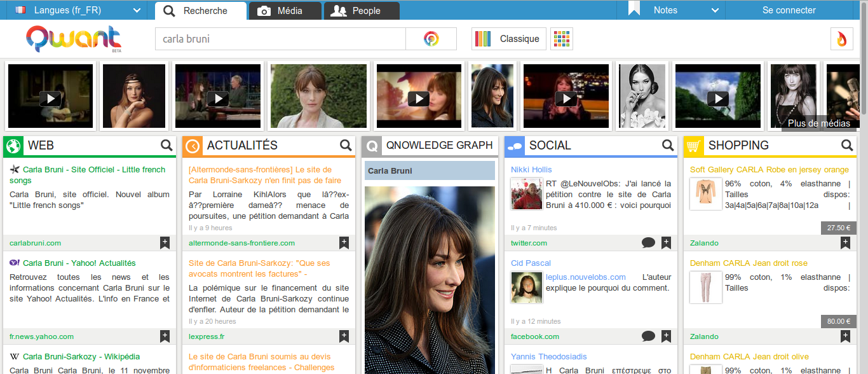This screenshot has width=868, height=374.
Task: Open Denham CARLA Jean droit olive product
Action: (x=749, y=356)
